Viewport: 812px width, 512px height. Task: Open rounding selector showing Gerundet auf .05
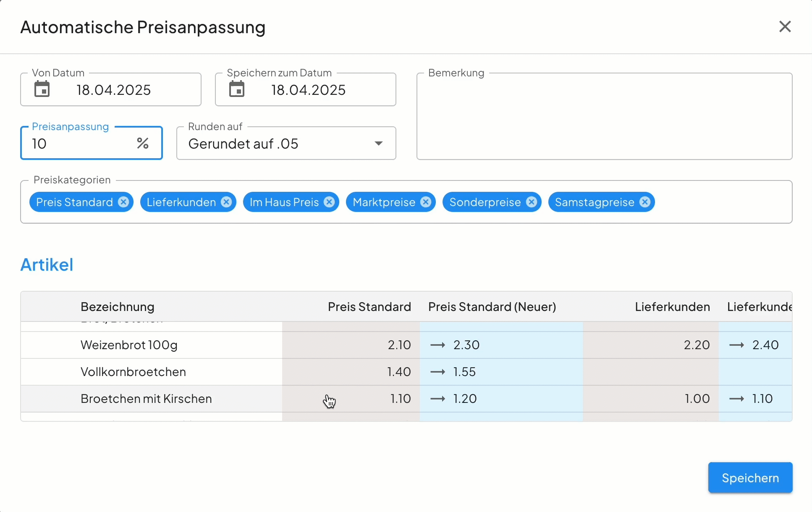(286, 143)
